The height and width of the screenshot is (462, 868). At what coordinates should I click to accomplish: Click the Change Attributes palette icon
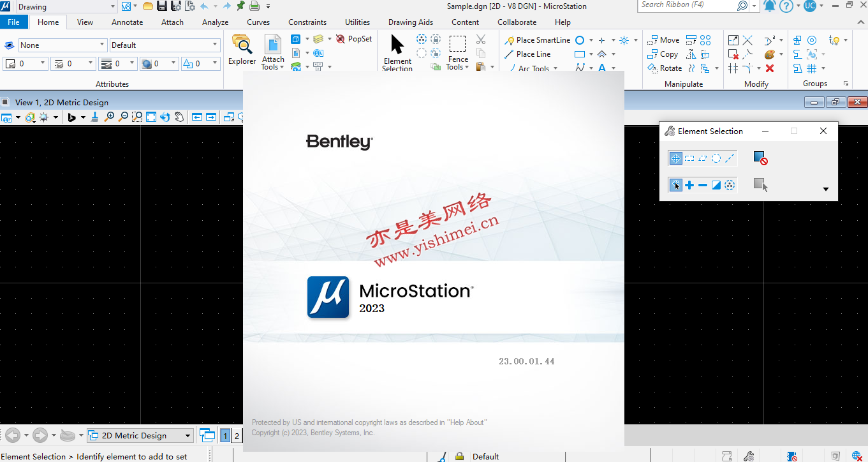[770, 54]
